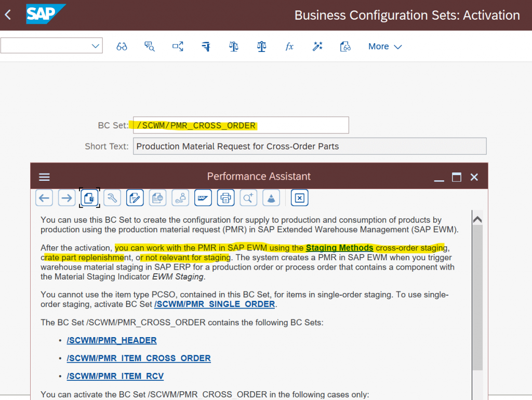Go back with the top-left chevron
Screen dimensions: 532x400
[x=8, y=15]
